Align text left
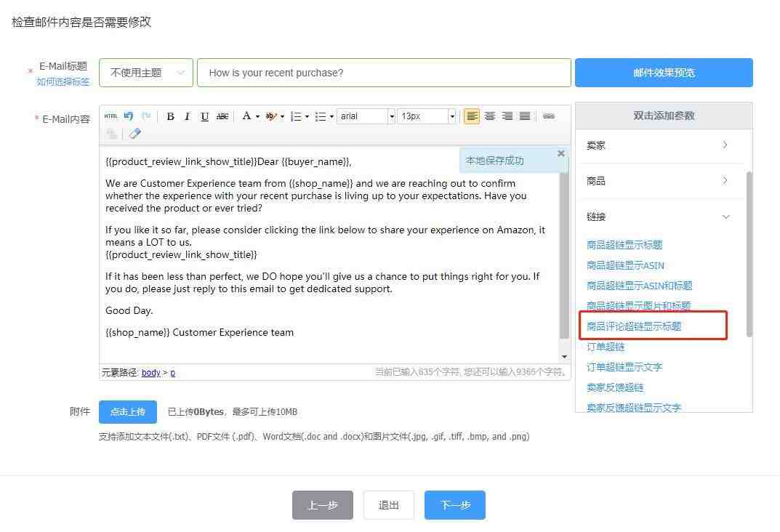 click(472, 116)
